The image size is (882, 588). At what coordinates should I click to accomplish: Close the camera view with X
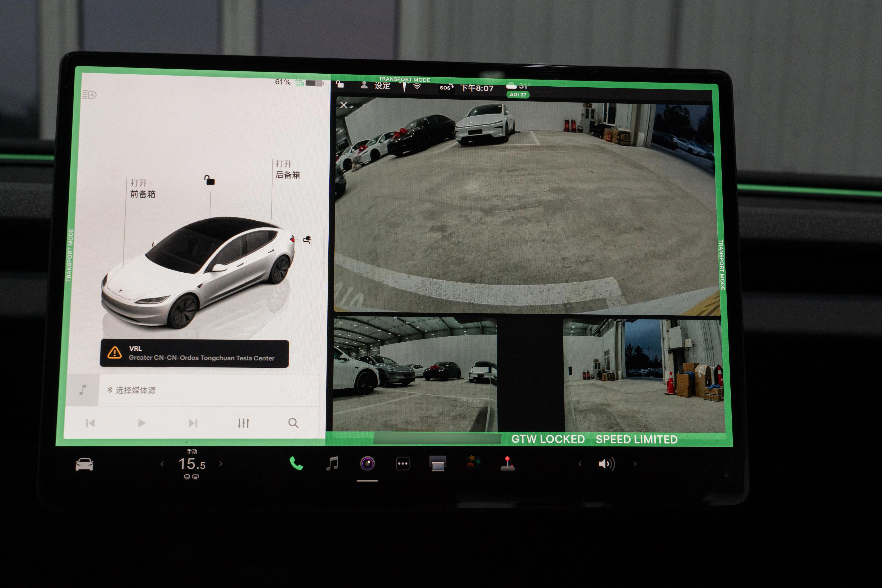click(x=344, y=105)
